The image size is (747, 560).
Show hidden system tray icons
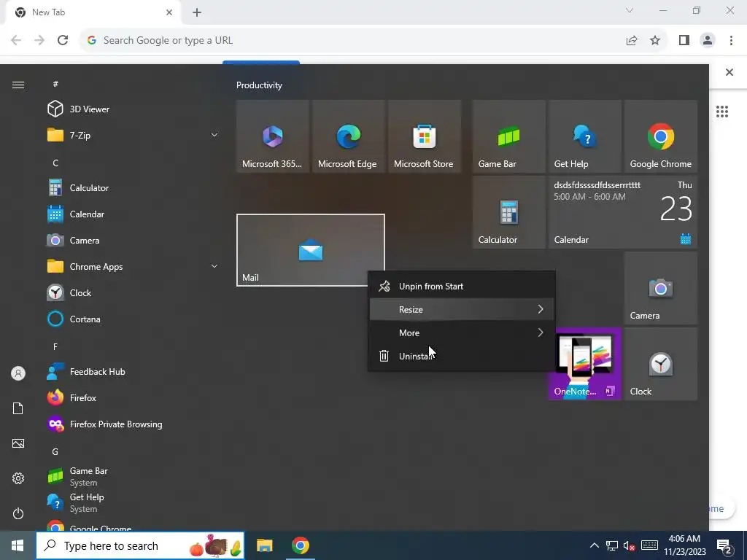point(594,545)
